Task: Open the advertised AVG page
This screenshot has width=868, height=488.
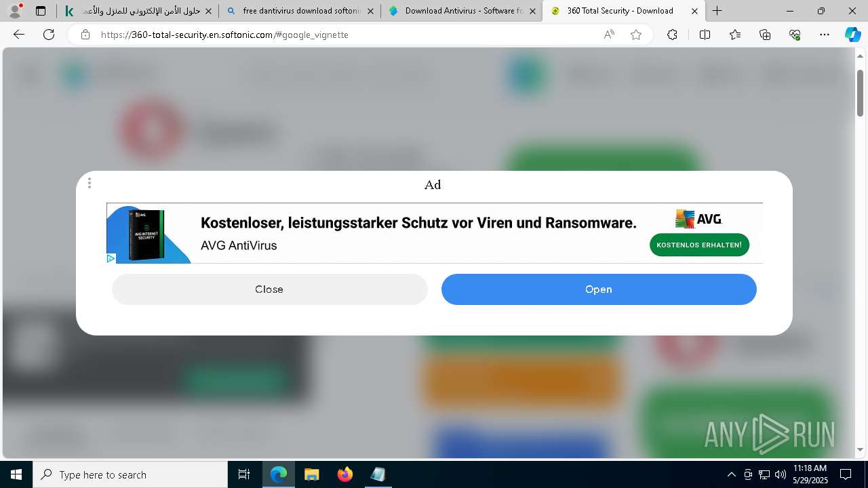Action: (x=599, y=289)
